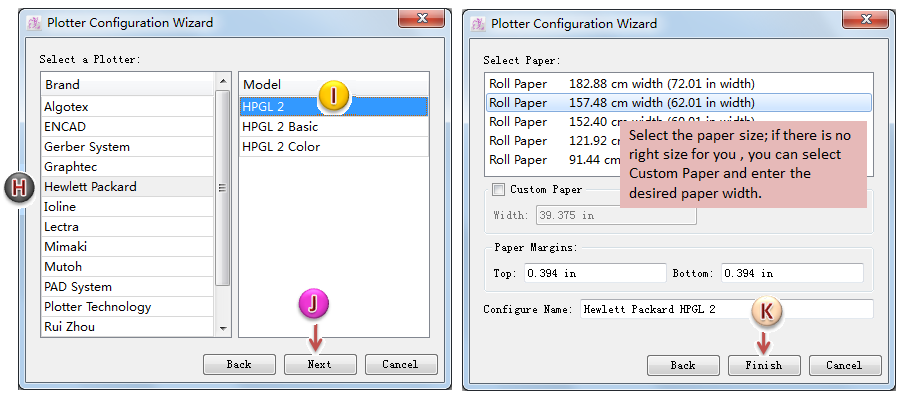899x395 pixels.
Task: Click the Top paper margin field
Action: click(x=595, y=273)
